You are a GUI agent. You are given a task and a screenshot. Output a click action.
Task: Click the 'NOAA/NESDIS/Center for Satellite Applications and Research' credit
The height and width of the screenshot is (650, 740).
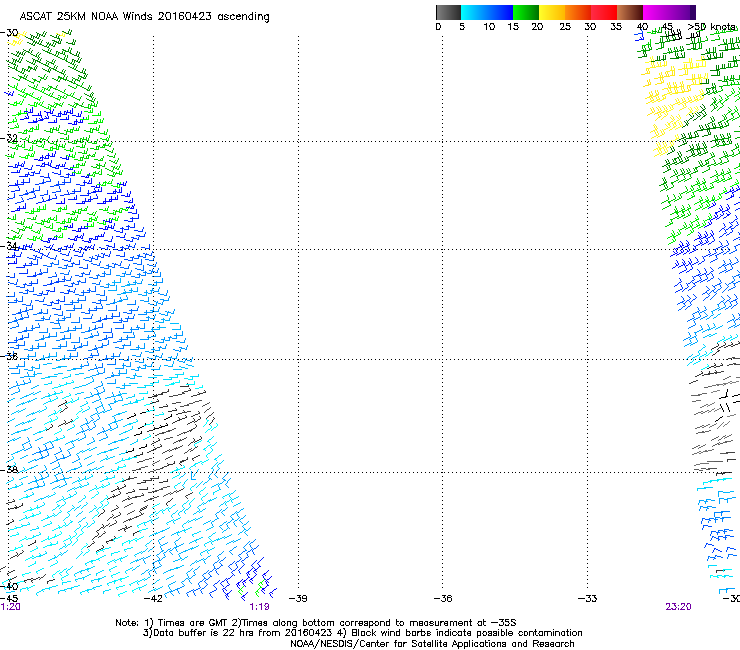point(432,644)
